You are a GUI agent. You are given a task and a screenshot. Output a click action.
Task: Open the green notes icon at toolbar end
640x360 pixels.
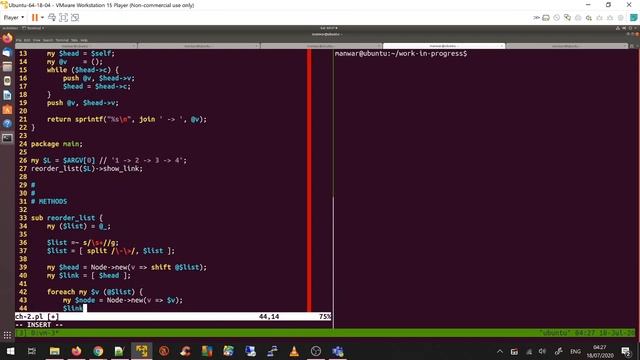633,18
